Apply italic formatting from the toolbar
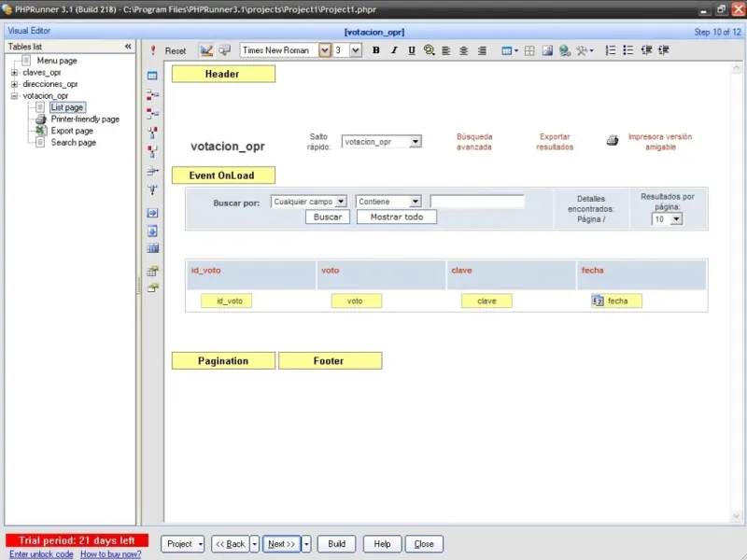The image size is (747, 560). pyautogui.click(x=394, y=50)
